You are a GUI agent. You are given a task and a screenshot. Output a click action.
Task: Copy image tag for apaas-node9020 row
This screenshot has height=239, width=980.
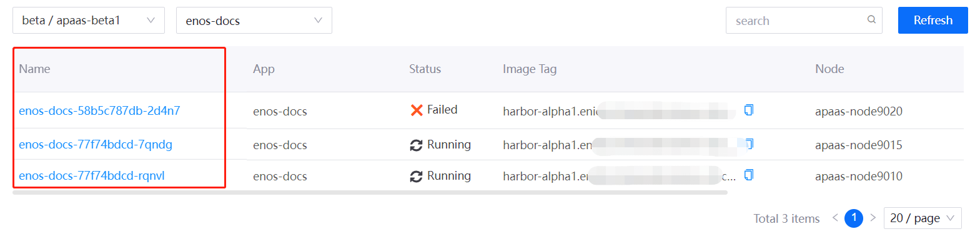(x=749, y=110)
